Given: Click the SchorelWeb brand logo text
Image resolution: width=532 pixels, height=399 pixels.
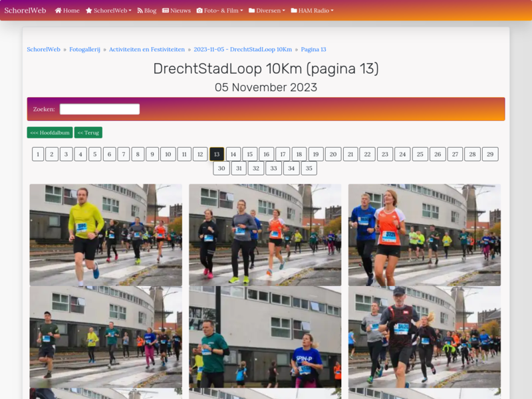Looking at the screenshot, I should click(25, 11).
